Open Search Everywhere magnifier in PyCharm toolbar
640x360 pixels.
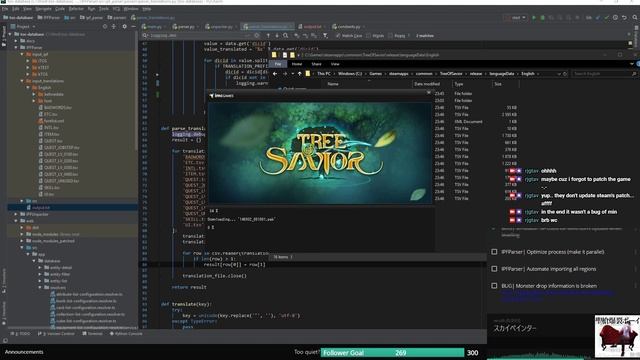(635, 18)
